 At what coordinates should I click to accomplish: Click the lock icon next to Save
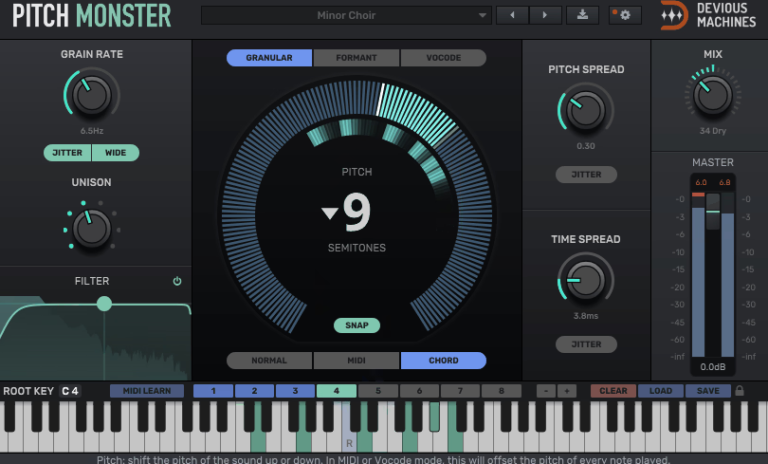pyautogui.click(x=740, y=391)
